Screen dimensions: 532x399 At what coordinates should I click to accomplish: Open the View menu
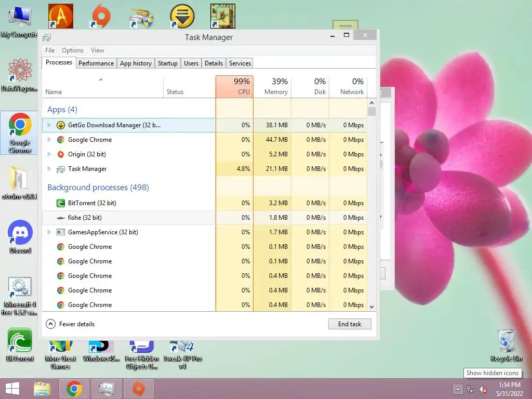pos(97,50)
